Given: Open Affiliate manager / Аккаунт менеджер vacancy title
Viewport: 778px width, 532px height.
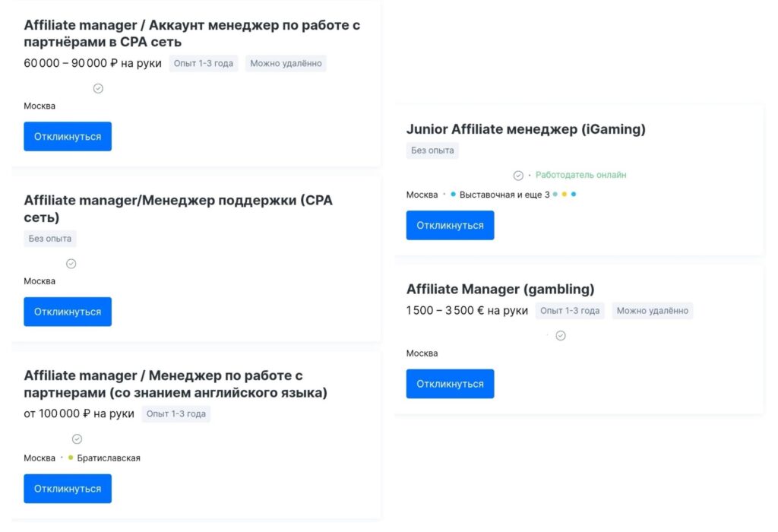Looking at the screenshot, I should click(x=192, y=33).
